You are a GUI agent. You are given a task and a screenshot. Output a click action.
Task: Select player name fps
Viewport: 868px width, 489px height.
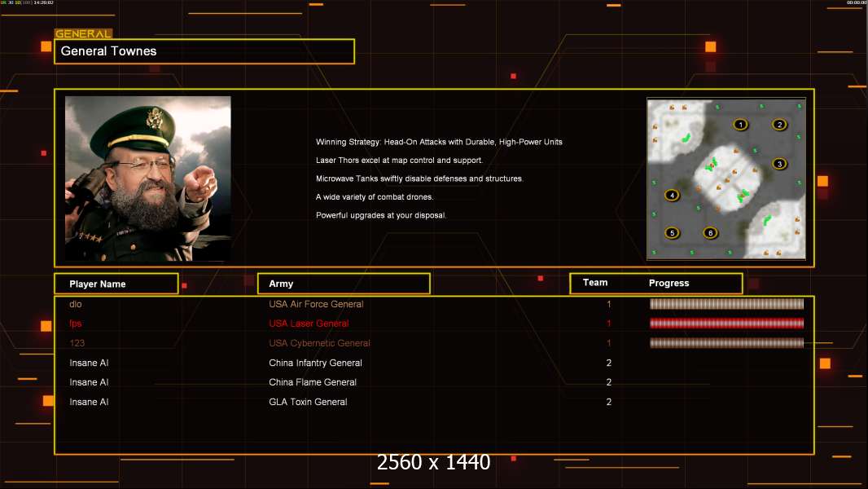coord(75,324)
